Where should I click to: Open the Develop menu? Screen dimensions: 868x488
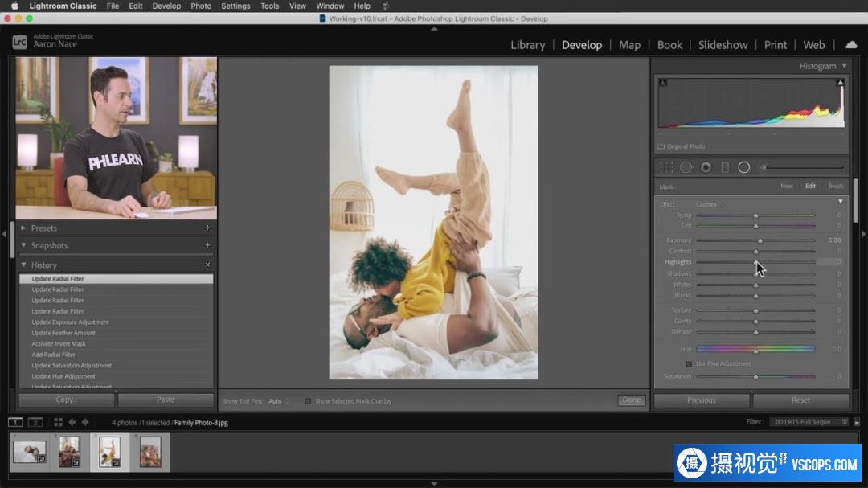click(x=166, y=6)
